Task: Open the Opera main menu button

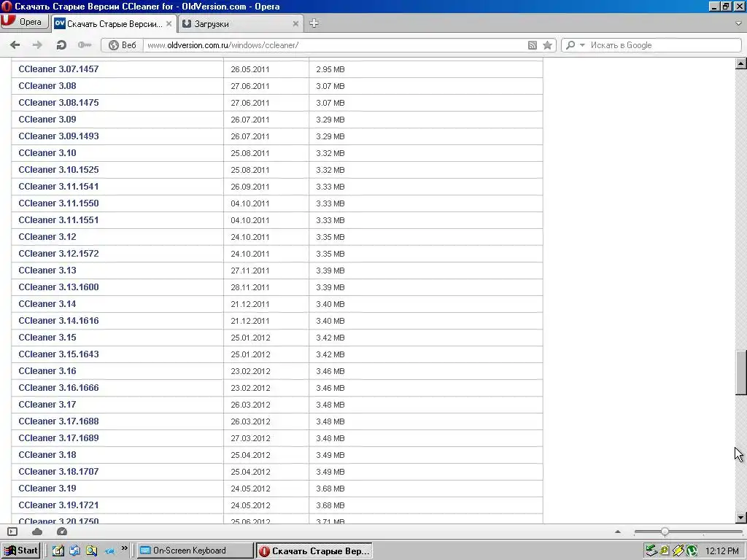Action: (x=24, y=22)
